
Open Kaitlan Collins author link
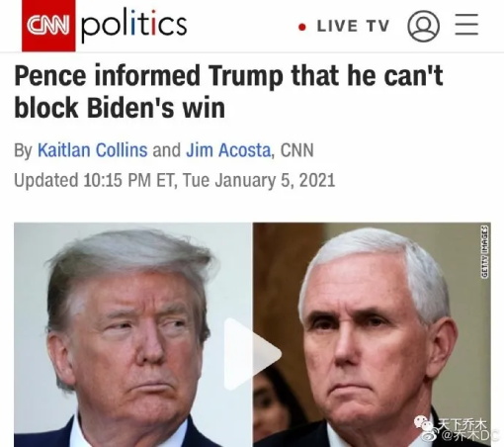93,150
